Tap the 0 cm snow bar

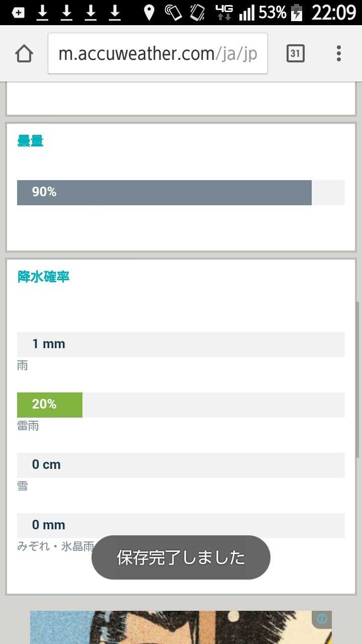tap(181, 465)
